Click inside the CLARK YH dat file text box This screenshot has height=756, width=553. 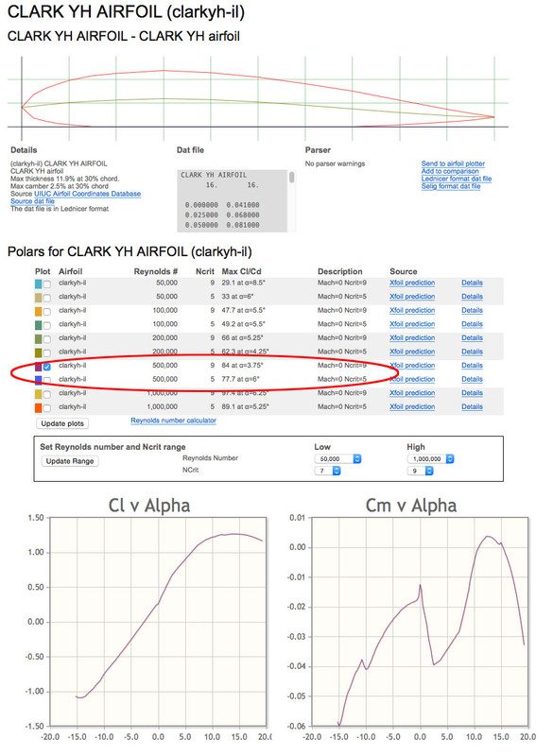tap(233, 200)
